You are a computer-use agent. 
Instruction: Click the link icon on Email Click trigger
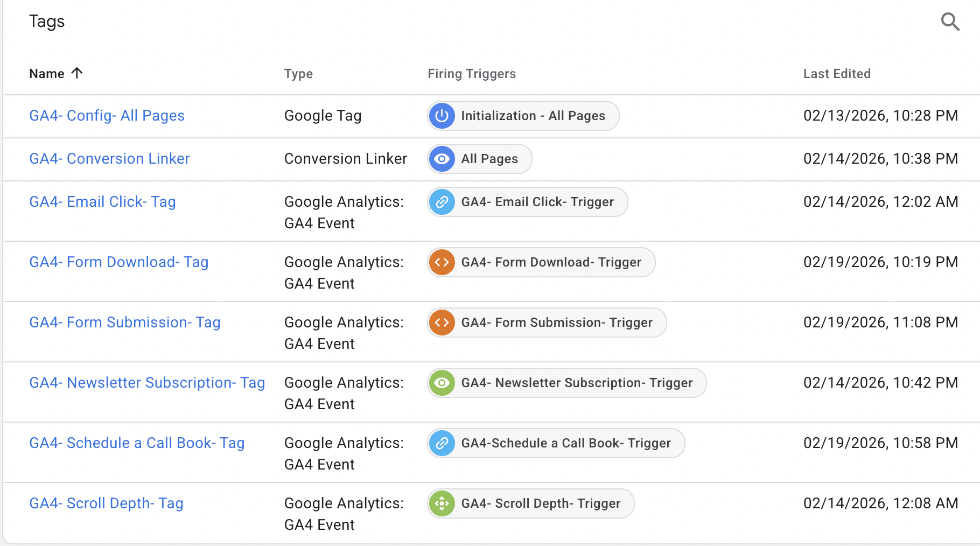pos(442,202)
